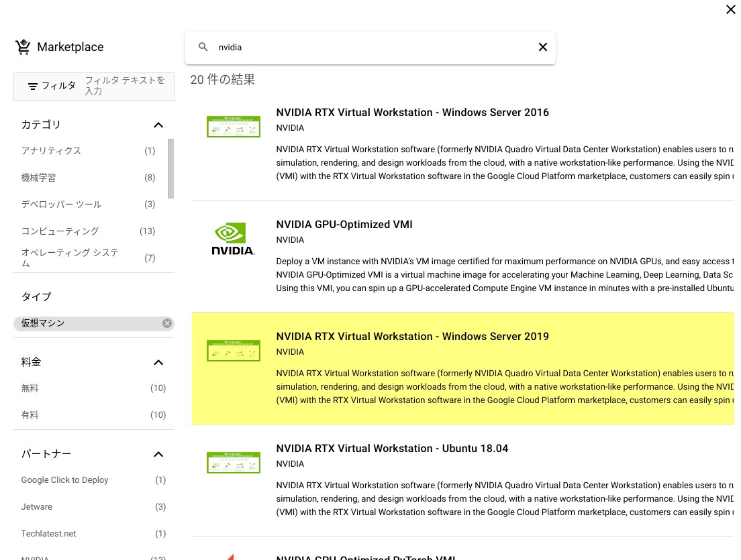741x560 pixels.
Task: Collapse the カテゴリ section
Action: click(158, 125)
